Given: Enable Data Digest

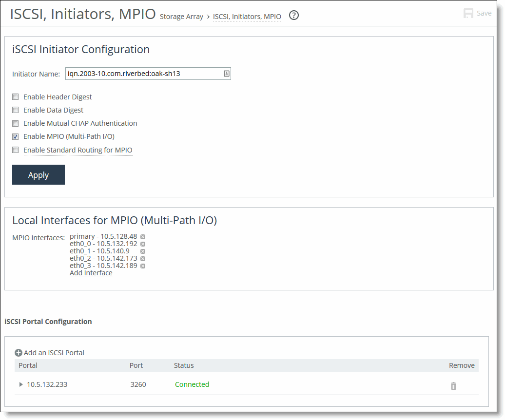Looking at the screenshot, I should click(x=15, y=110).
